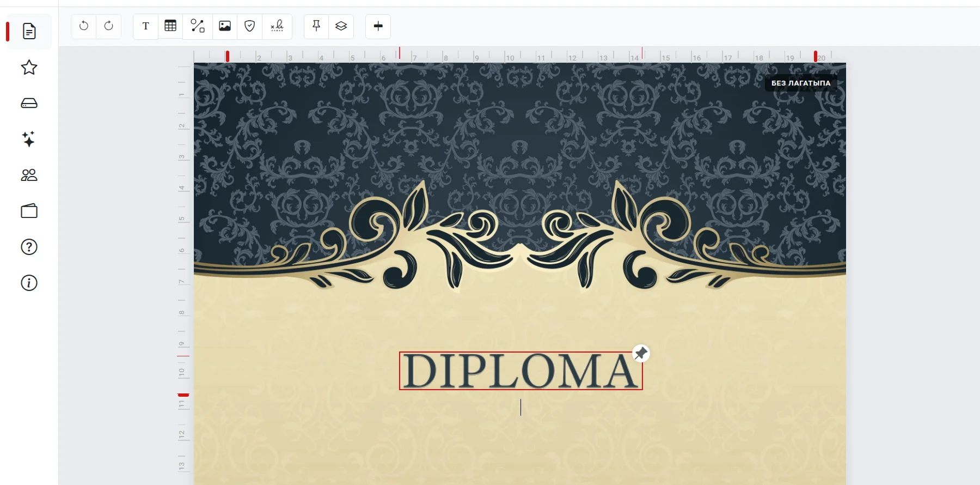Open the document page icon in sidebar
This screenshot has width=980, height=485.
point(29,31)
